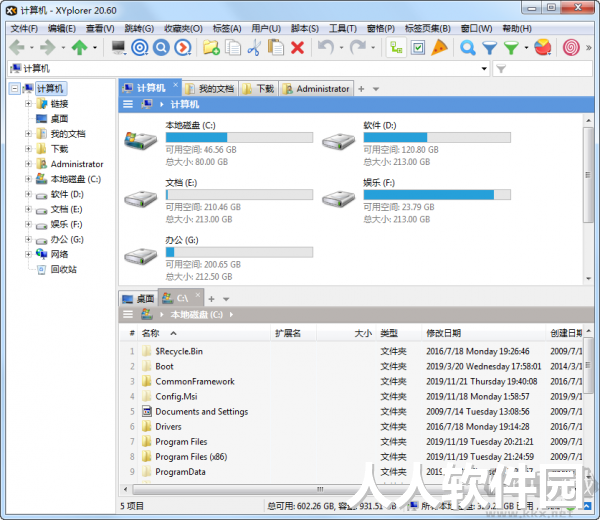Viewport: 600px width, 520px height.
Task: Expand the 网络 tree node
Action: [x=28, y=254]
